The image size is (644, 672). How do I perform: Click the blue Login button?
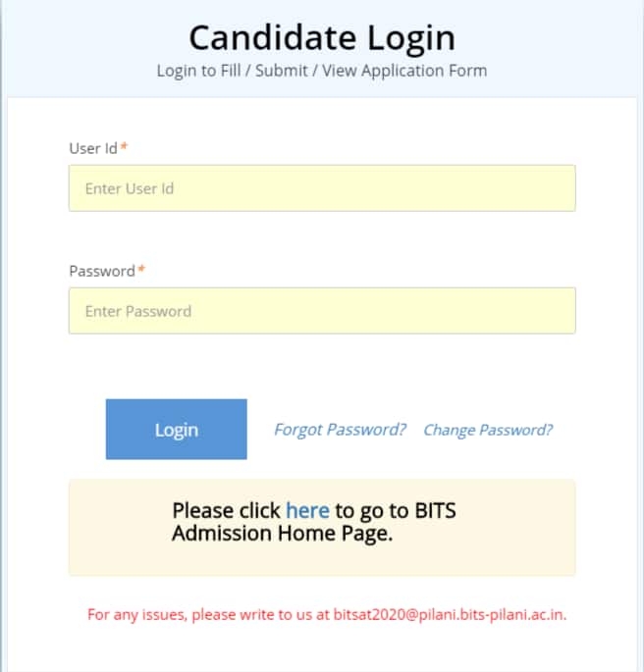tap(177, 430)
